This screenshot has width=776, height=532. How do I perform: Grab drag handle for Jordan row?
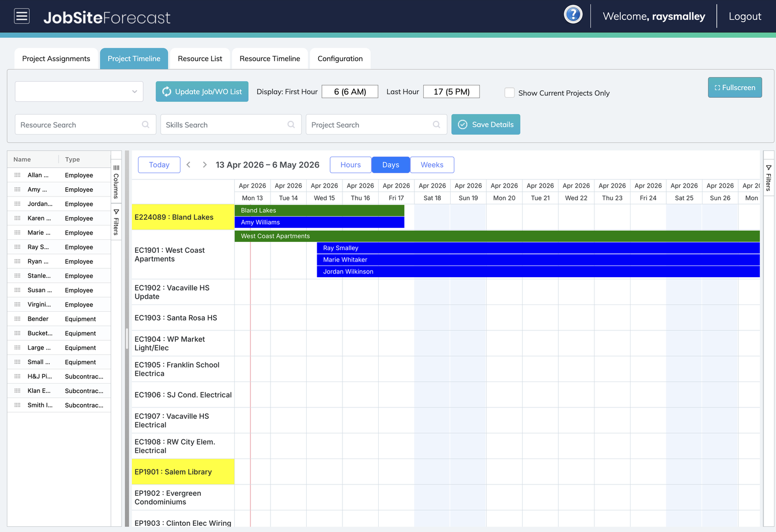pos(18,204)
